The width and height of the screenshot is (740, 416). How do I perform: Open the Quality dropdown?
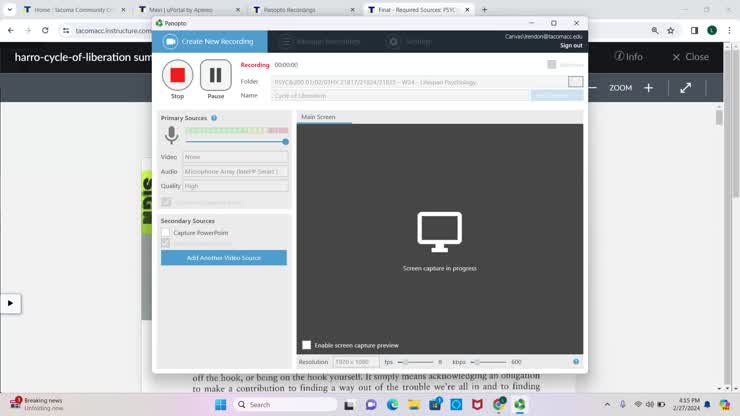tap(235, 186)
